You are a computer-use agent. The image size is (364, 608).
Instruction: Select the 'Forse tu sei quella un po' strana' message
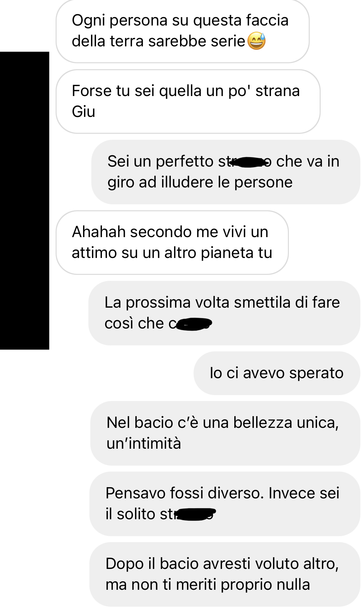188,101
